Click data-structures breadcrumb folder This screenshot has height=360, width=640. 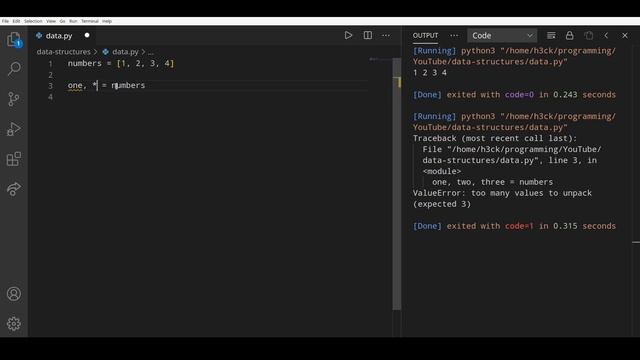click(64, 52)
